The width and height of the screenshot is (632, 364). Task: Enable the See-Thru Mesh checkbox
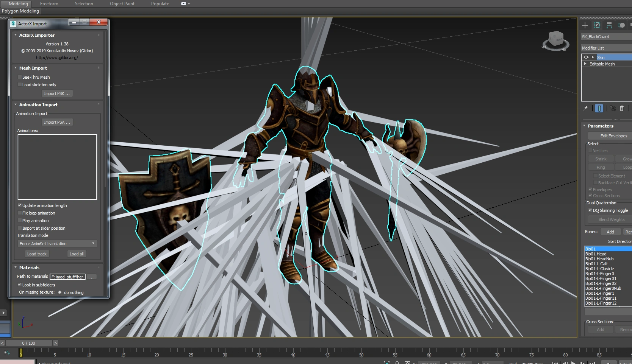pos(20,77)
